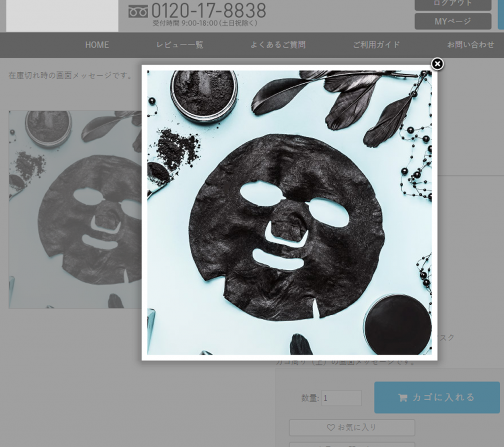
Task: Click phone number 0120-17-8838
Action: click(209, 10)
